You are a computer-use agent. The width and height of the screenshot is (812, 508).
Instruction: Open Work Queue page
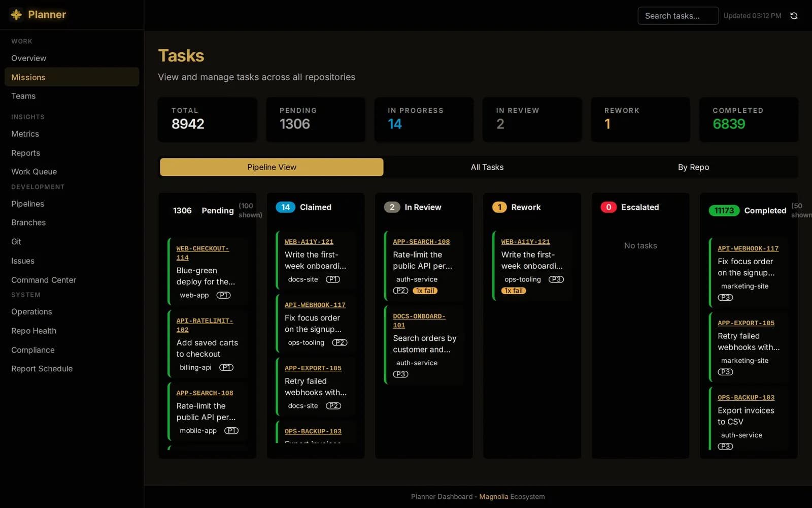(72, 172)
